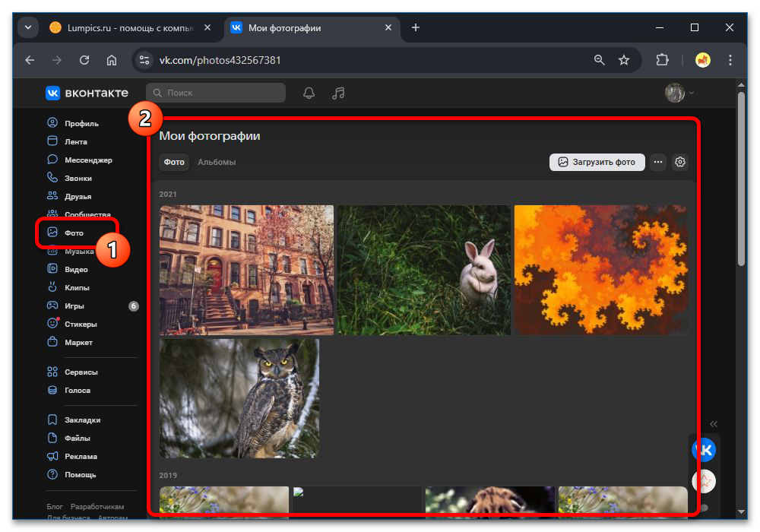Switch to Альбомы tab
The height and width of the screenshot is (532, 760).
pyautogui.click(x=217, y=162)
